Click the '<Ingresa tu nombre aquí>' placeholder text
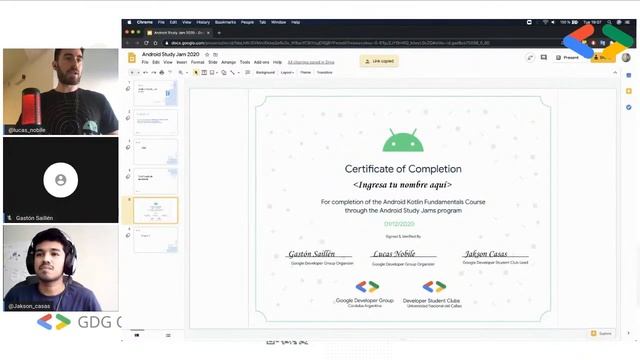 tap(402, 185)
